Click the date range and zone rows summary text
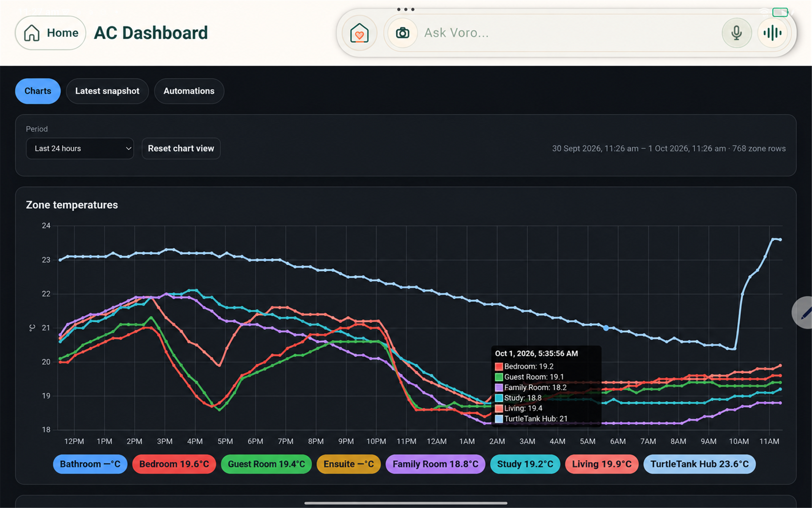This screenshot has width=812, height=508. [669, 149]
